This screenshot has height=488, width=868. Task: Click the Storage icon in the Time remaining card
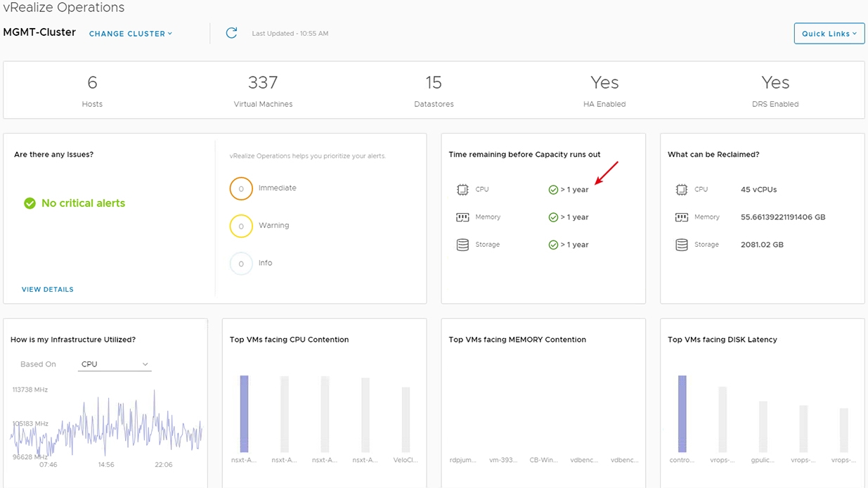pyautogui.click(x=462, y=245)
